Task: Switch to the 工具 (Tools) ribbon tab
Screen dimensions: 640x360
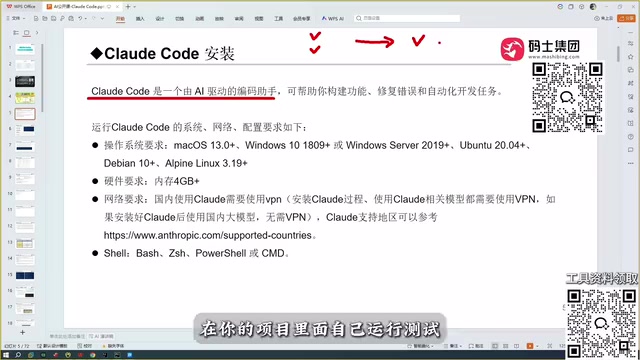Action: click(279, 19)
